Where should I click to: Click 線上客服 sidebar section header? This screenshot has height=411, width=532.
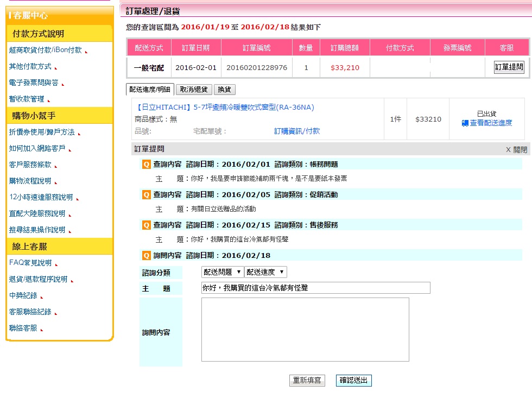pyautogui.click(x=59, y=246)
